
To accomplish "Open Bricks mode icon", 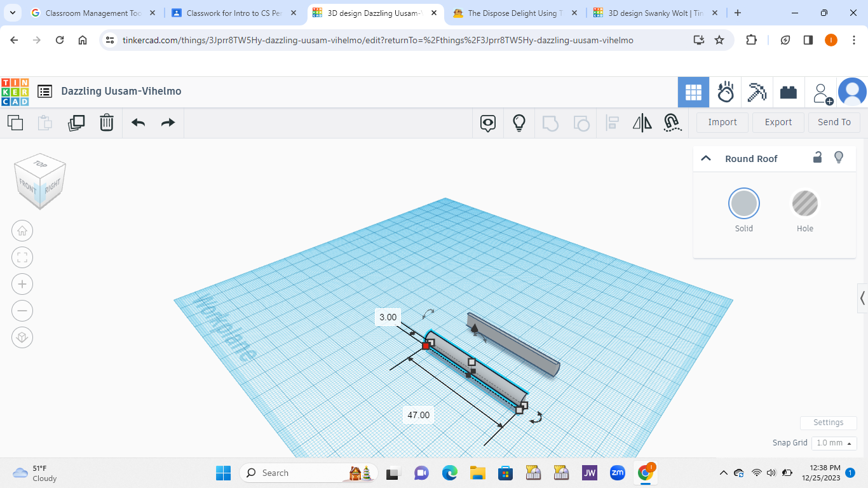I will point(789,93).
